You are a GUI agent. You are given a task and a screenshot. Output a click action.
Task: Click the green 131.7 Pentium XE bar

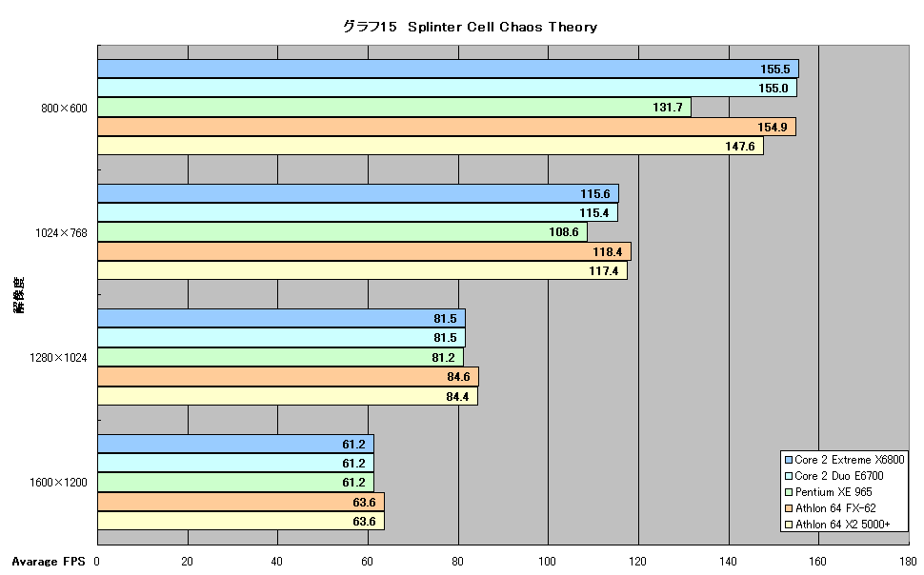[394, 108]
